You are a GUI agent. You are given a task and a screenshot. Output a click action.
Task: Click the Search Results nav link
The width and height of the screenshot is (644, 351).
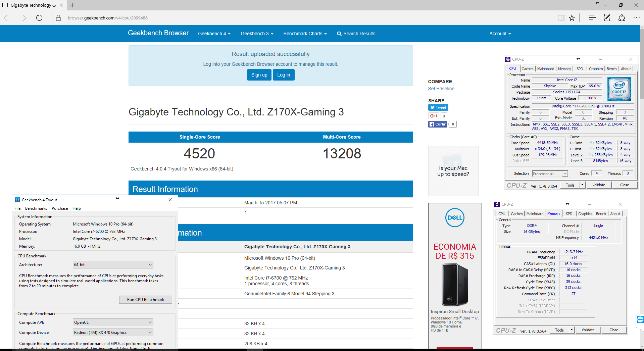tap(356, 34)
